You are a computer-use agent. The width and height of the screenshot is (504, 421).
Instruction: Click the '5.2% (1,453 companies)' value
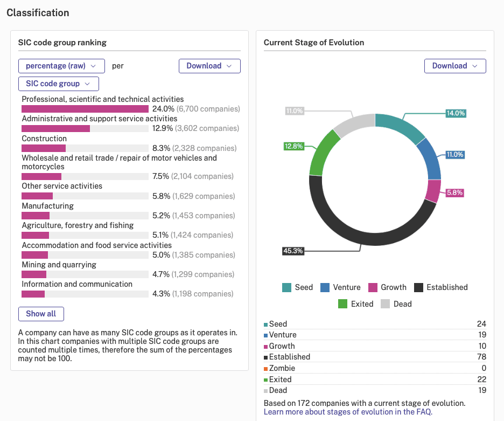coord(193,216)
